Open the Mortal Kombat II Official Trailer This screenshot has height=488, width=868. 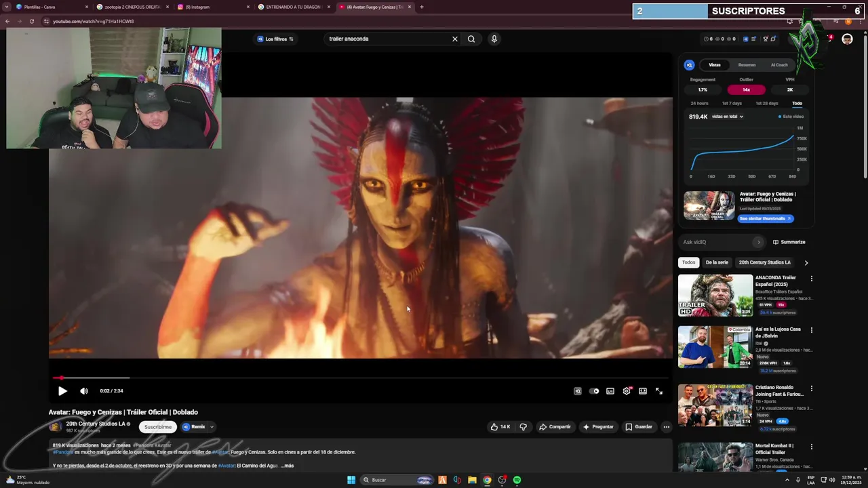715,457
